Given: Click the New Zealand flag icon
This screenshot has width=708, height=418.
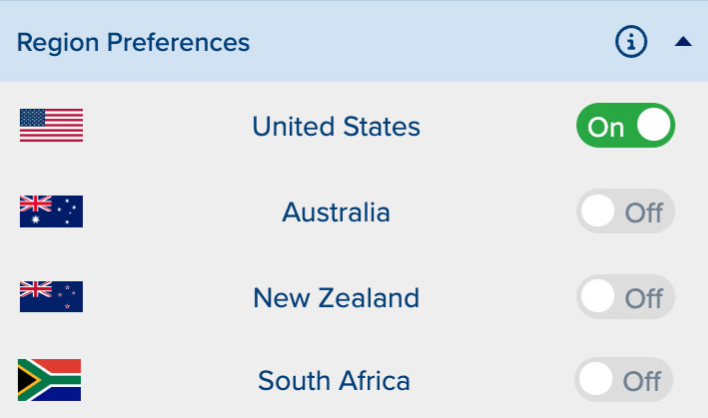Looking at the screenshot, I should 51,297.
